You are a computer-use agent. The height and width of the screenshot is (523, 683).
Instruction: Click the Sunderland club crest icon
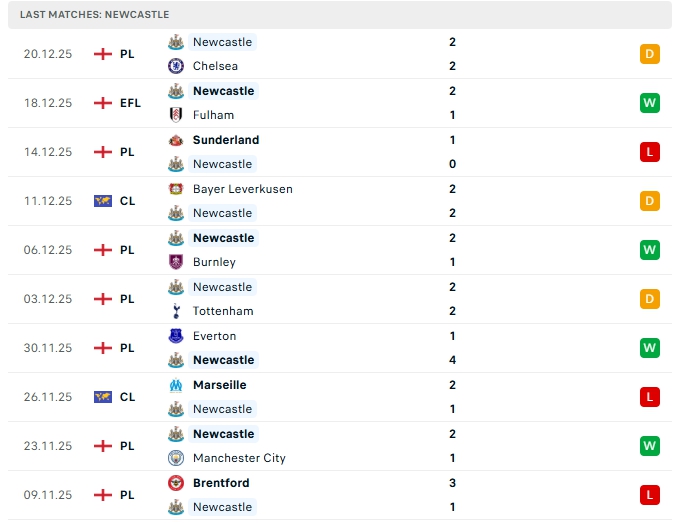(x=176, y=140)
